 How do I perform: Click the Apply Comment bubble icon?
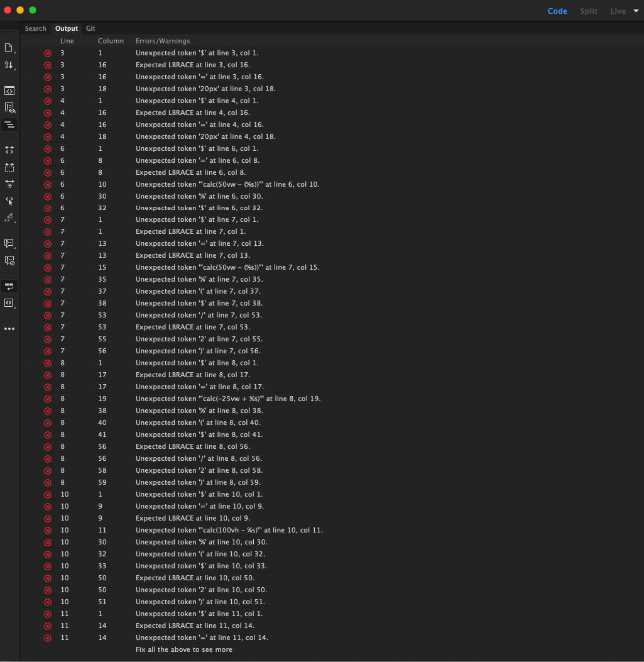pyautogui.click(x=8, y=243)
